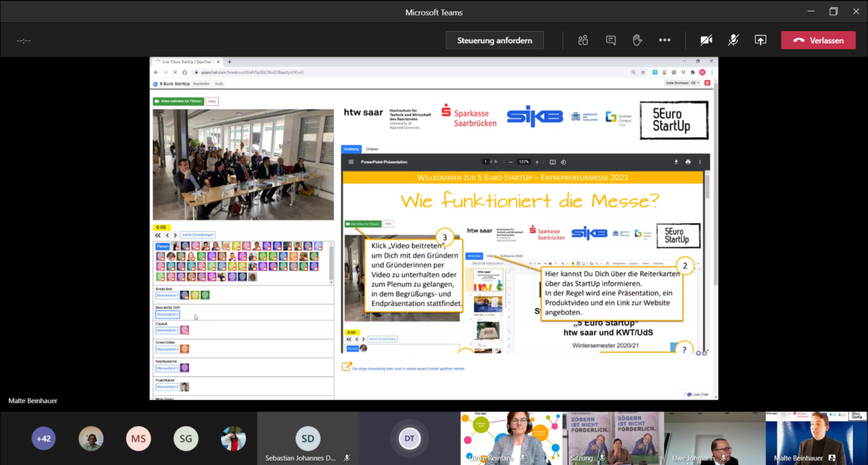
Task: Select the Anleitung tab
Action: pos(352,149)
